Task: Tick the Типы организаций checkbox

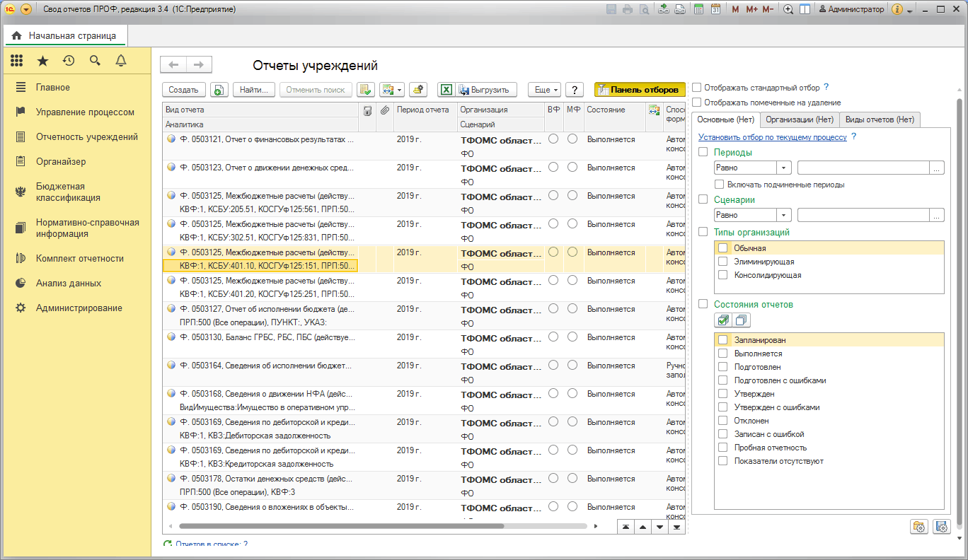Action: (x=703, y=232)
